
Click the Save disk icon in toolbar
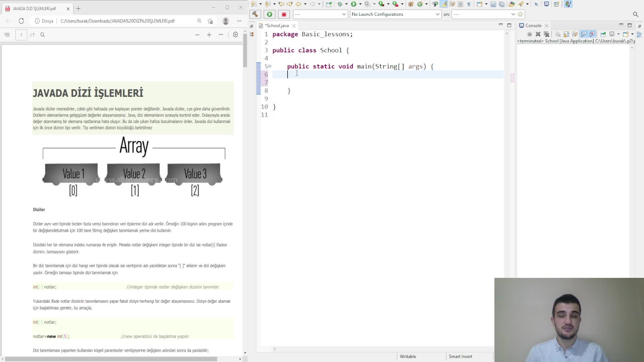pos(493,4)
